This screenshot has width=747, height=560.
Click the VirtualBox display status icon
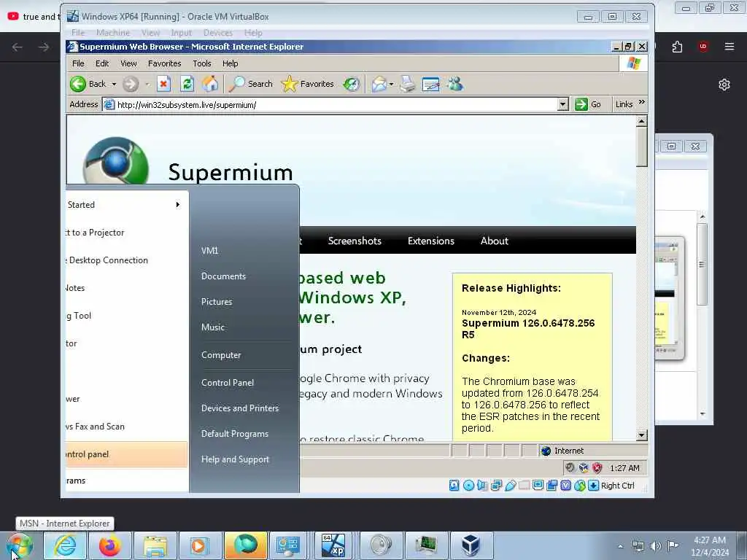538,485
